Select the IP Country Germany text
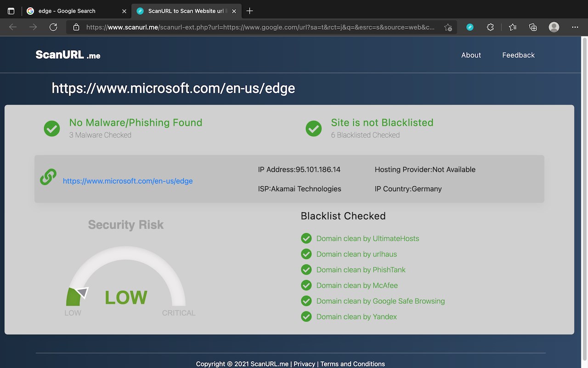This screenshot has width=588, height=368. [408, 189]
